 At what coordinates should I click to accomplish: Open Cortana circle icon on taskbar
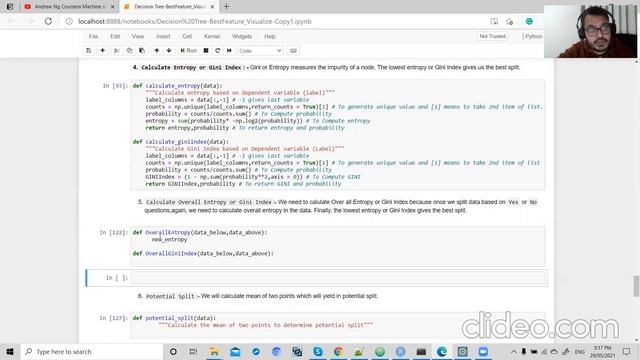click(173, 351)
